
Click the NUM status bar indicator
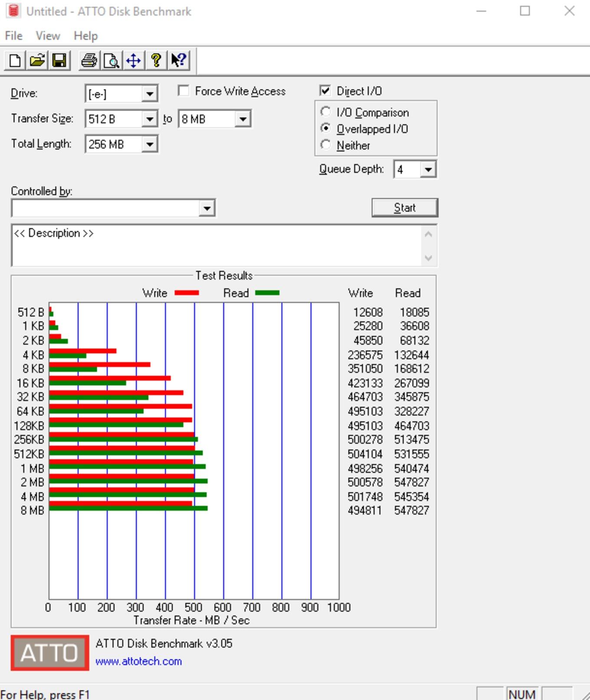click(x=522, y=694)
